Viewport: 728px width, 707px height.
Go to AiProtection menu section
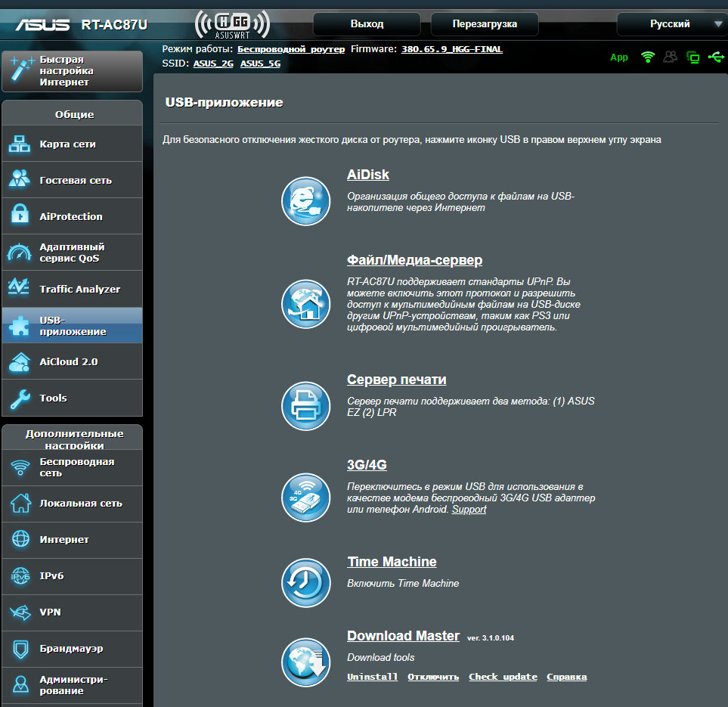72,216
